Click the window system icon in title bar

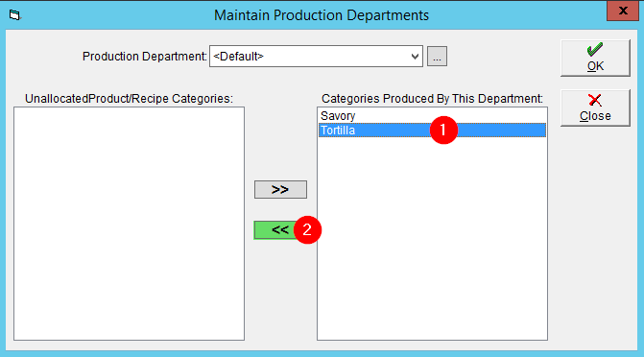(14, 15)
